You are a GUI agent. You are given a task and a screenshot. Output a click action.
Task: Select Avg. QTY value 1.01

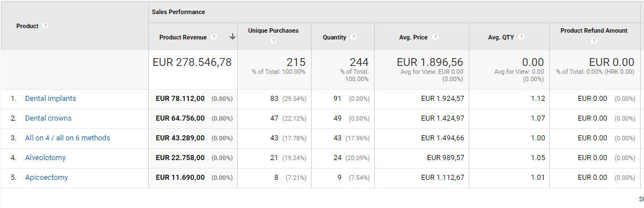click(x=538, y=178)
